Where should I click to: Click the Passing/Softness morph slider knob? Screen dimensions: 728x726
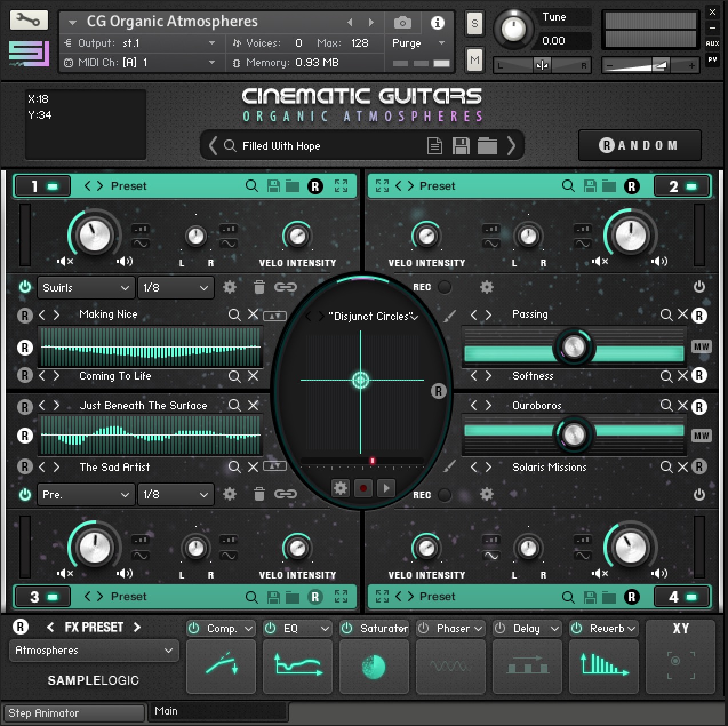574,346
